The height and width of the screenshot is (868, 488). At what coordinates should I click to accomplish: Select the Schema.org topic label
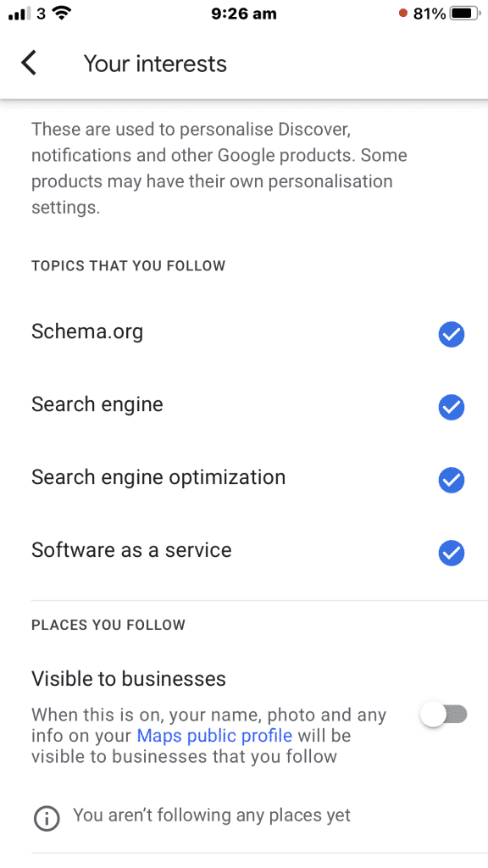click(x=87, y=331)
